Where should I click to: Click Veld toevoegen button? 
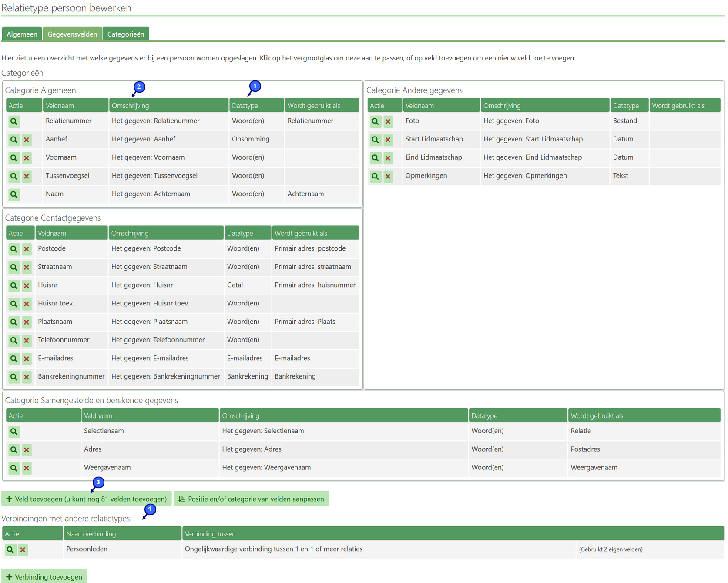pos(87,499)
